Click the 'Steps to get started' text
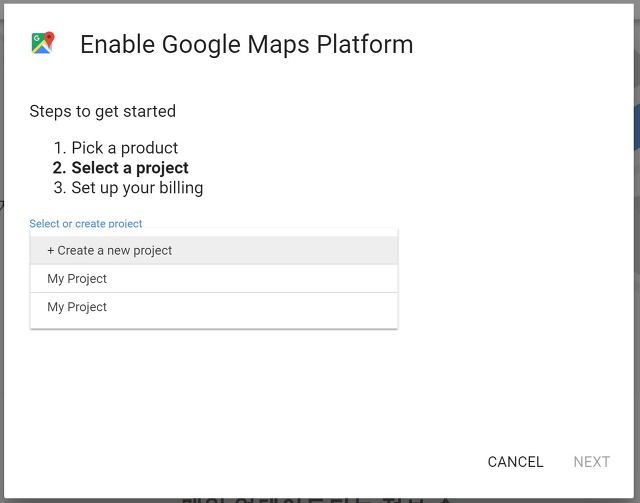 click(102, 111)
